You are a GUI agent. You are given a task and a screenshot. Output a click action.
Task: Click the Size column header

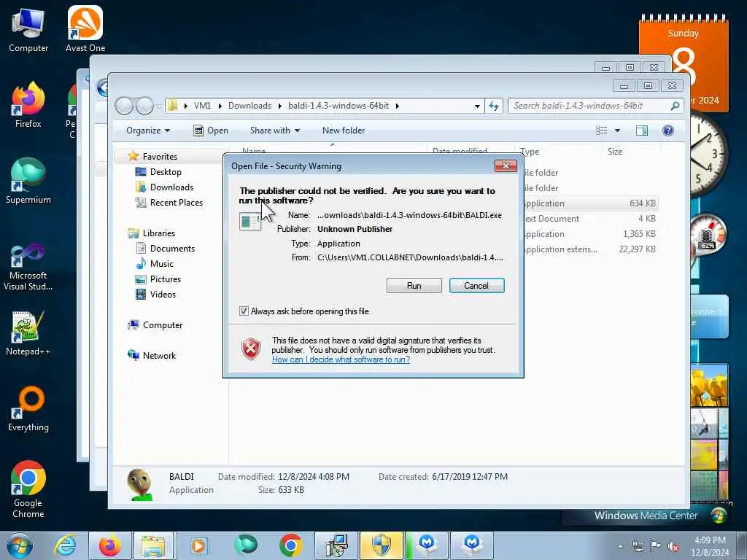click(615, 152)
